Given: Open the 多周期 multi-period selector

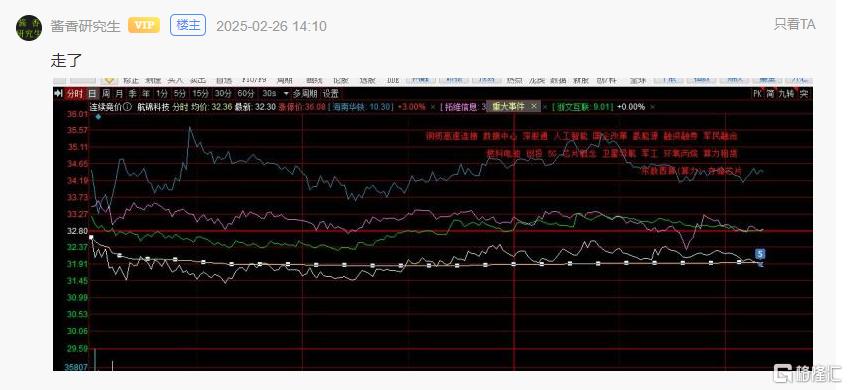Looking at the screenshot, I should click(306, 94).
